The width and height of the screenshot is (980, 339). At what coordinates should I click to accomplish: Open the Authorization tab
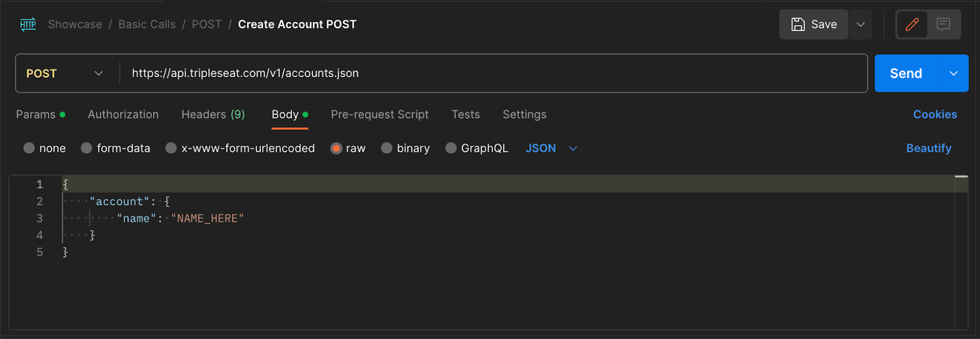tap(123, 114)
